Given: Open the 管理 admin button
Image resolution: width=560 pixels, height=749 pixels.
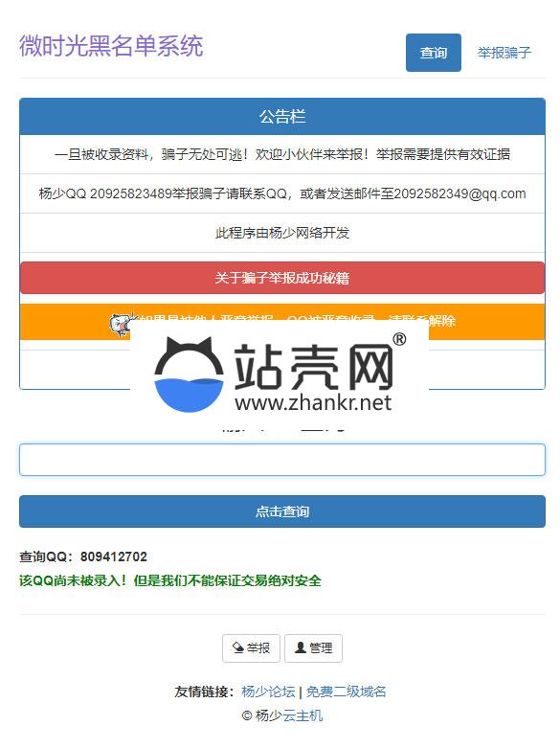Looking at the screenshot, I should click(313, 648).
